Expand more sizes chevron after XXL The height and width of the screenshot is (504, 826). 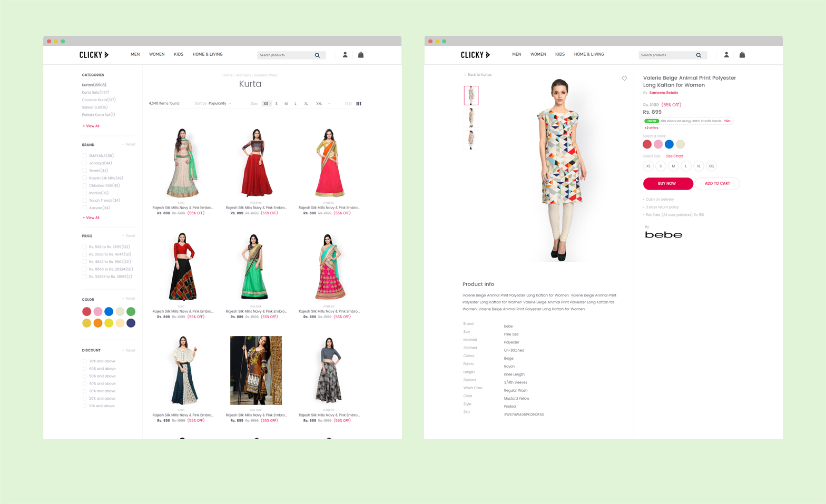(329, 104)
